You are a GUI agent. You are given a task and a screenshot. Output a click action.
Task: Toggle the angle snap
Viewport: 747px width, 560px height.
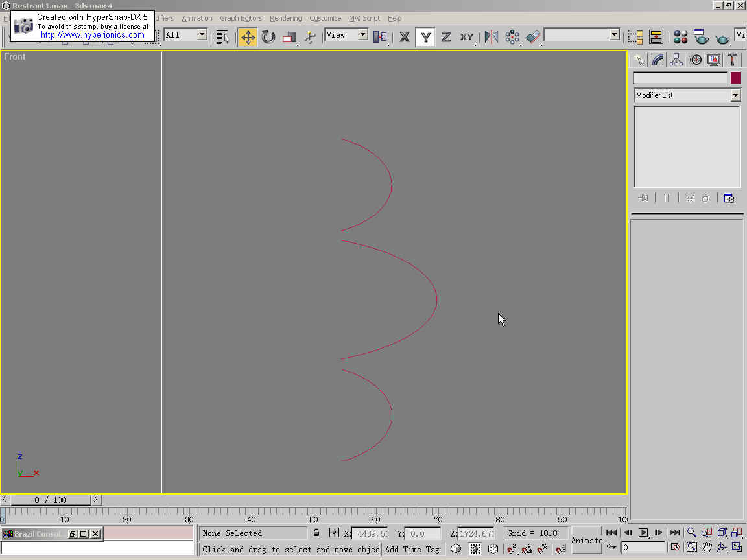coord(527,548)
